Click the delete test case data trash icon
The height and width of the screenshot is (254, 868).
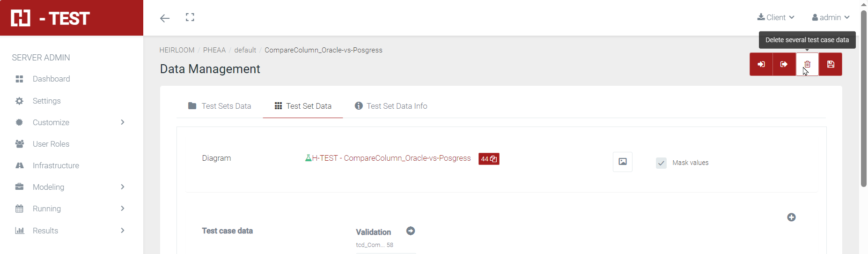807,64
